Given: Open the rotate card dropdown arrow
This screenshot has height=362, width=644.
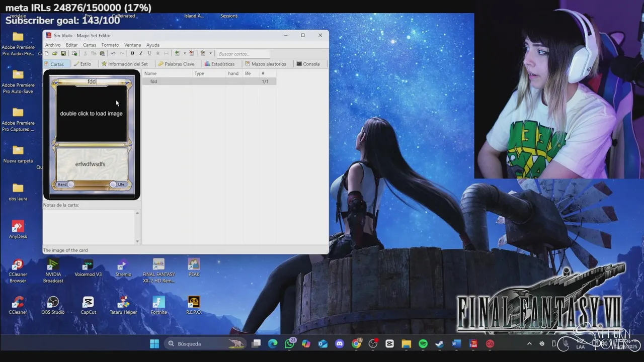Looking at the screenshot, I should 210,53.
